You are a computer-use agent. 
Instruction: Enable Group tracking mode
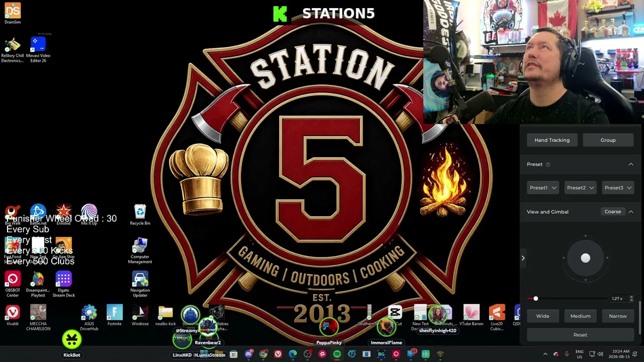tap(608, 140)
